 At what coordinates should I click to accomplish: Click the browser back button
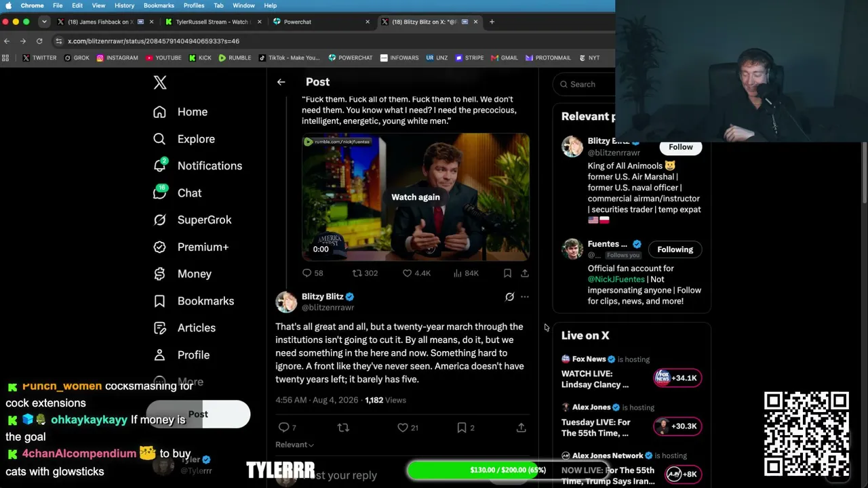tap(7, 41)
